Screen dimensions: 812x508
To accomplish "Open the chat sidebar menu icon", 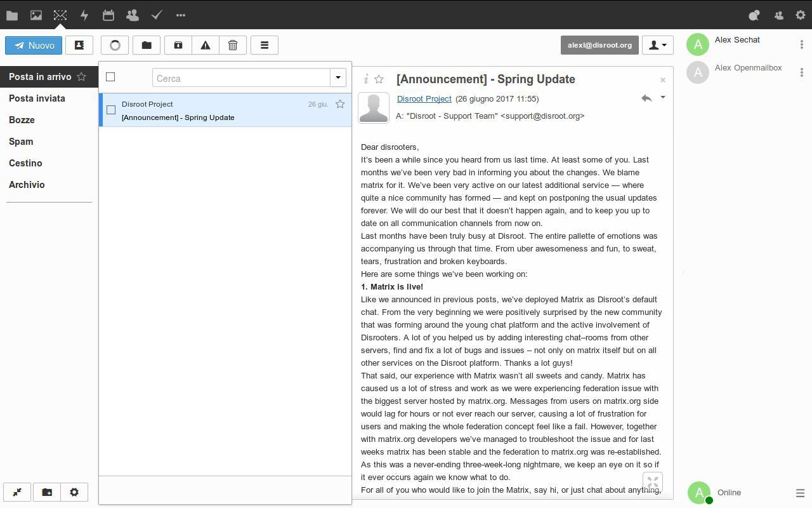I will (x=800, y=493).
